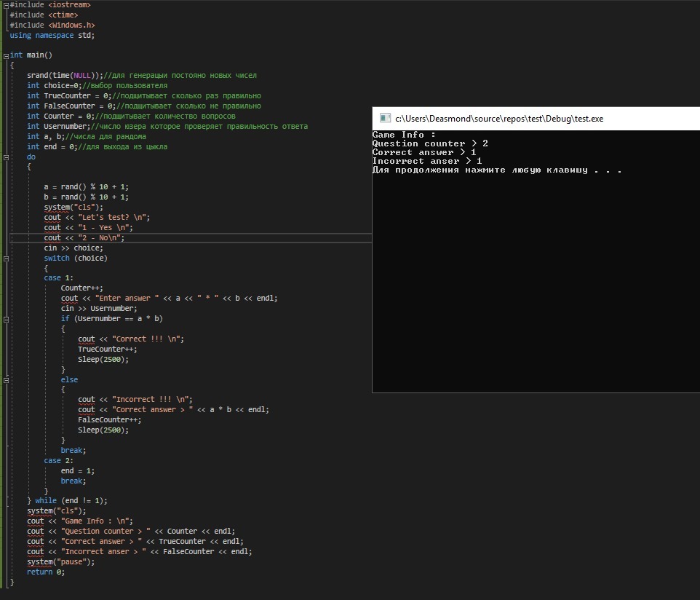Click the cout "2 - No\n" line
Image resolution: width=700 pixels, height=600 pixels.
point(84,237)
